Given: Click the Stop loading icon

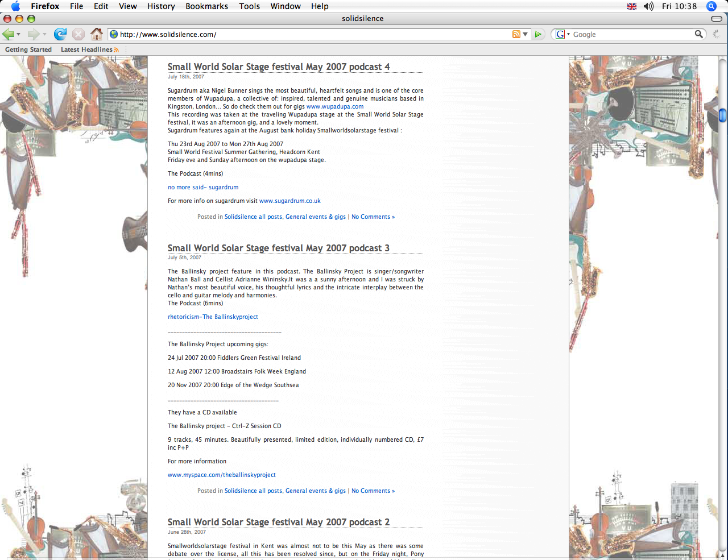Looking at the screenshot, I should click(78, 34).
